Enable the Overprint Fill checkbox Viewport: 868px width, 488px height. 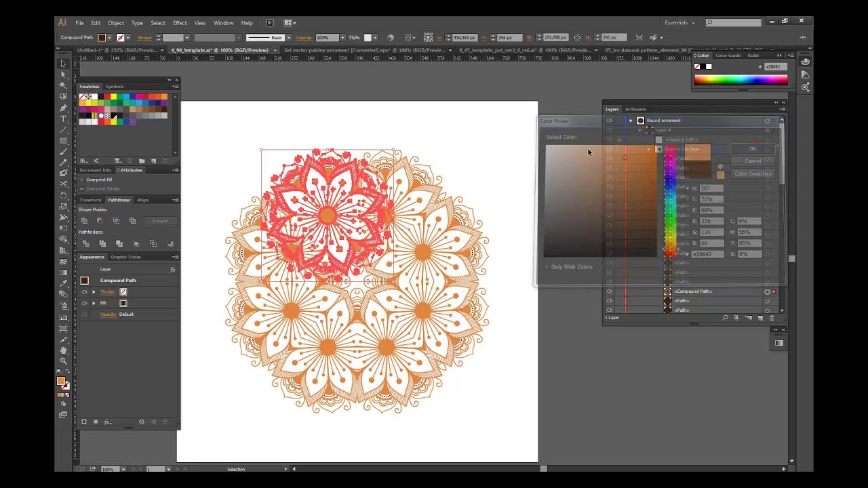click(82, 180)
